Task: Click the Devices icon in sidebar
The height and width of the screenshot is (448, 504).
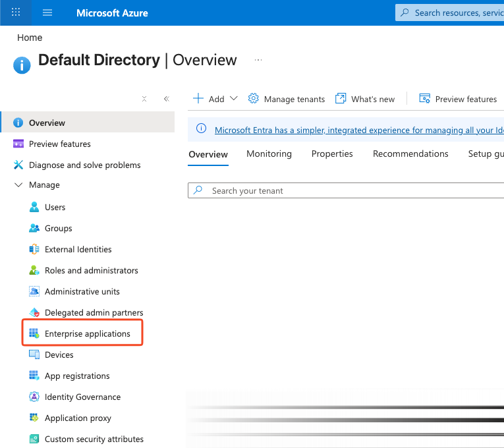Action: click(x=34, y=354)
